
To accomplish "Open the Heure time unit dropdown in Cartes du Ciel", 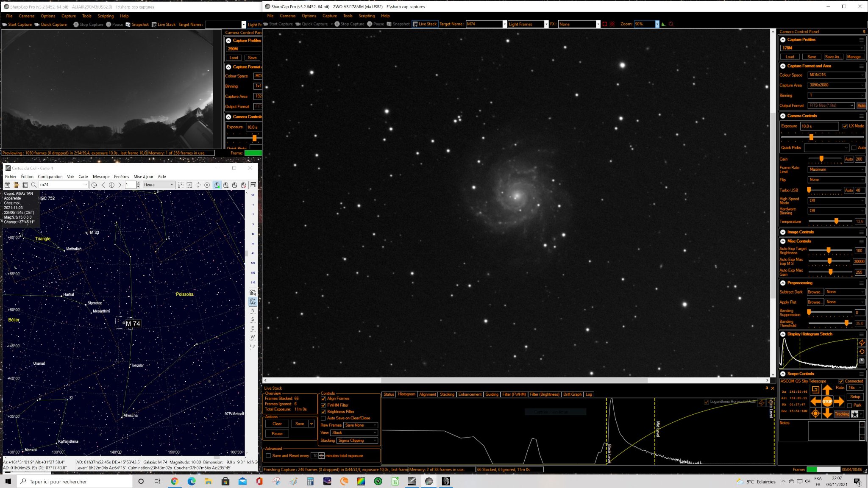I will pos(159,185).
